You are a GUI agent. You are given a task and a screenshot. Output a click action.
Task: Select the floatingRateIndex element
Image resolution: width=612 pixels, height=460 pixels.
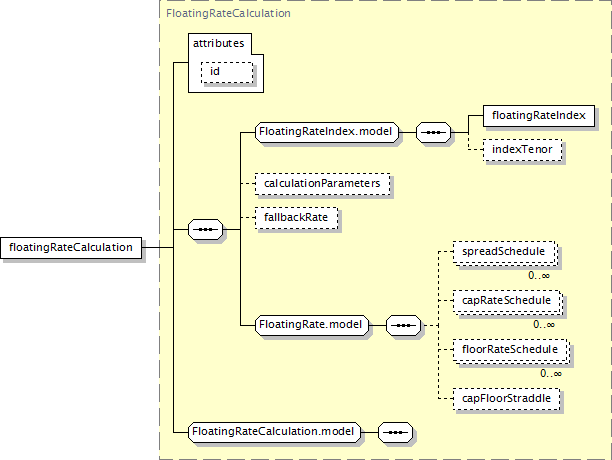[x=538, y=115]
